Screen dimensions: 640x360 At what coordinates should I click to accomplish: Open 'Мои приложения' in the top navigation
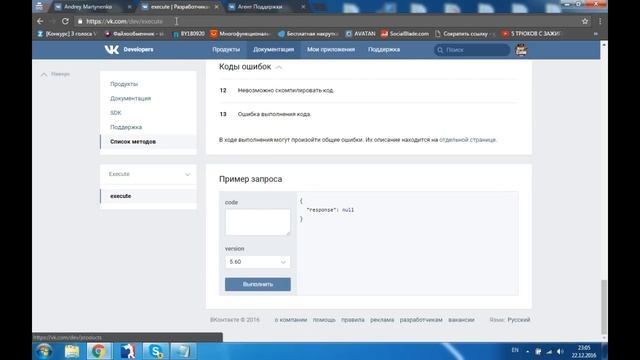(x=331, y=49)
